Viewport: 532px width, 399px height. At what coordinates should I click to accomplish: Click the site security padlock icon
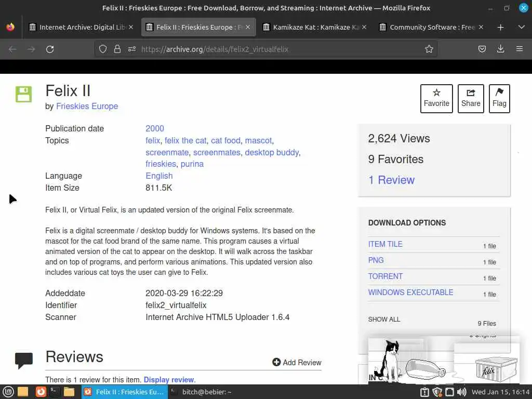click(117, 49)
